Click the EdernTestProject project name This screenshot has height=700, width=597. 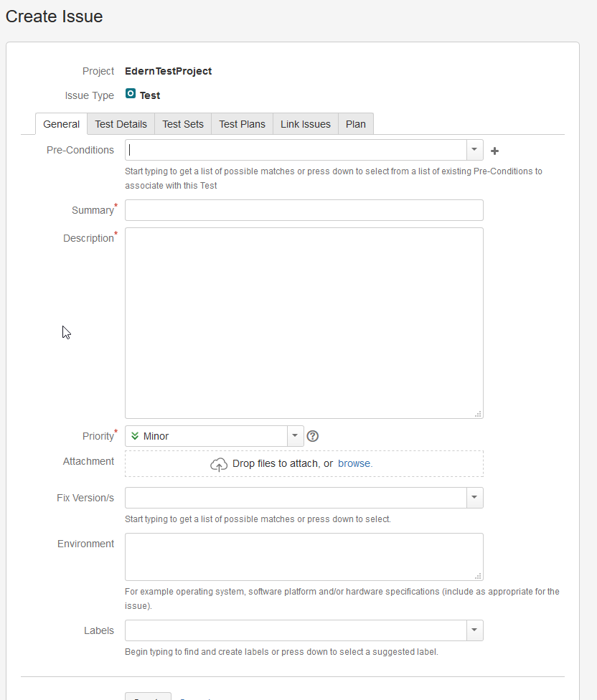(169, 71)
